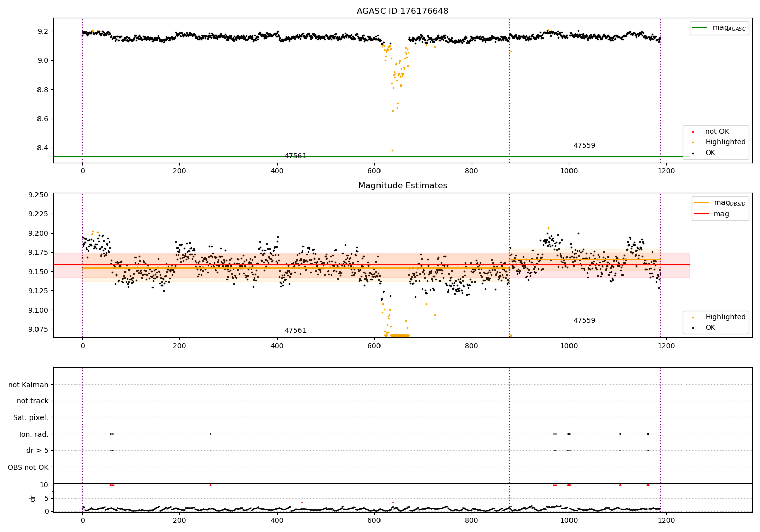Image resolution: width=760 pixels, height=532 pixels.
Task: Click the 200 x-axis tick in bottom plot
Action: (179, 520)
